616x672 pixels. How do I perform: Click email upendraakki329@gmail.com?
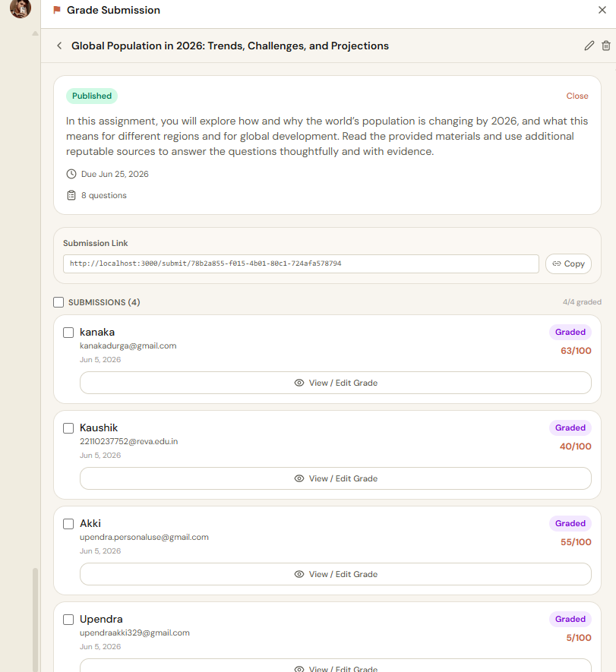click(134, 633)
